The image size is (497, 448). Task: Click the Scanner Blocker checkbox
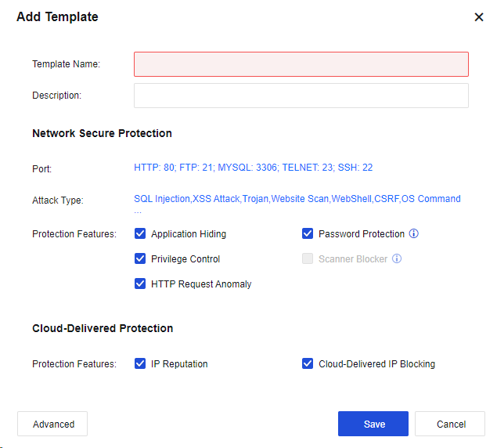pos(308,258)
